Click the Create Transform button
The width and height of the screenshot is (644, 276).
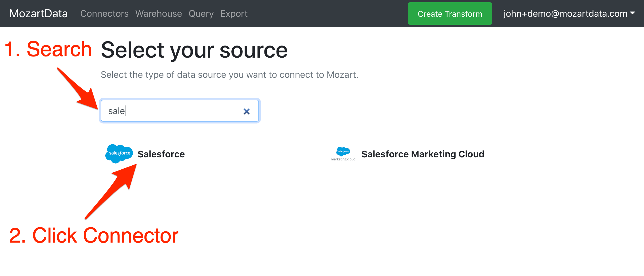click(x=450, y=14)
